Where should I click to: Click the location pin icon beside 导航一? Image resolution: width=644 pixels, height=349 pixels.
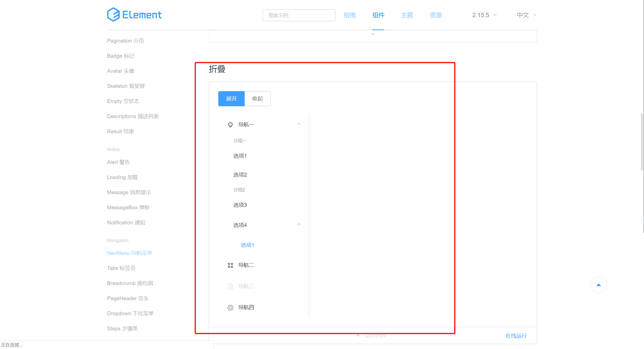[x=230, y=125]
